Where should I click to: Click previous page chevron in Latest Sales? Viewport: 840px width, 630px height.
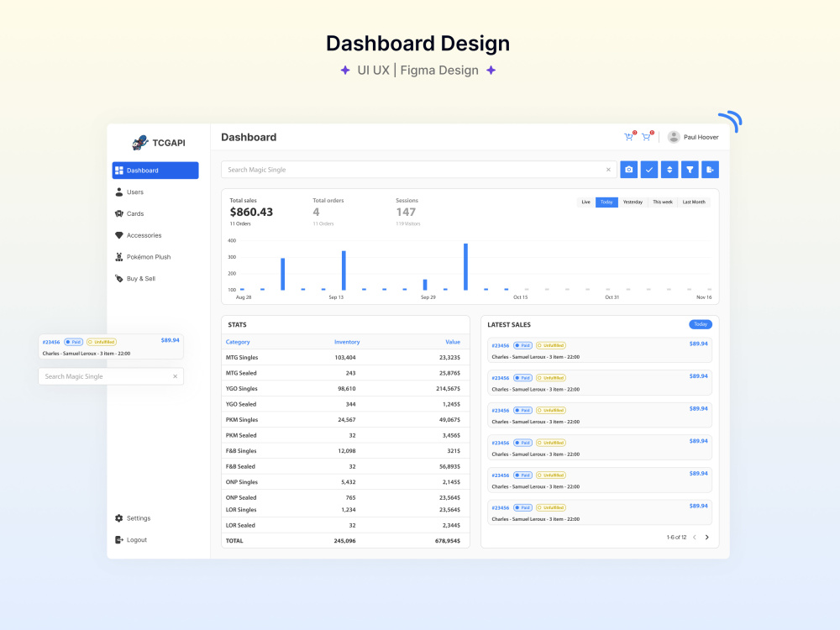coord(694,535)
